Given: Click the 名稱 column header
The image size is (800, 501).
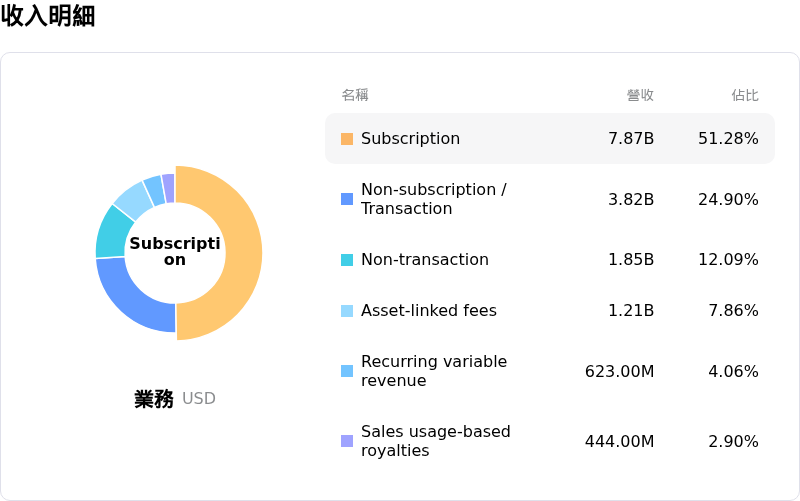Looking at the screenshot, I should [355, 95].
